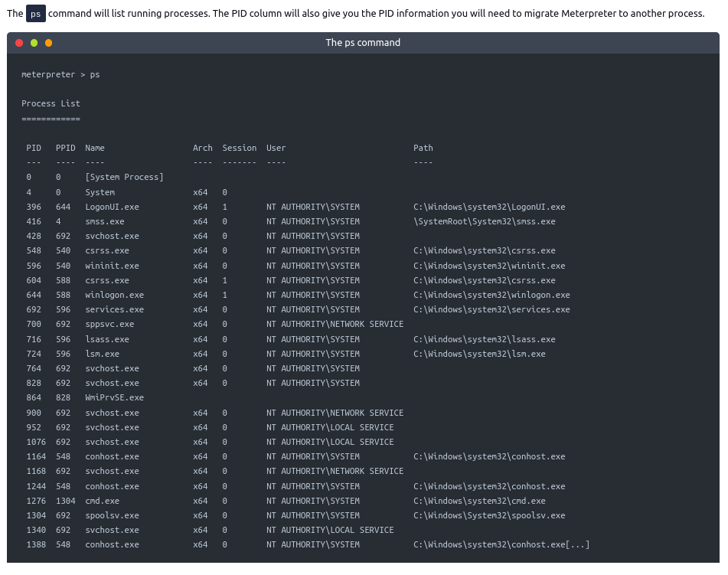The height and width of the screenshot is (575, 728).
Task: Click 'NT AUTHORITY\LOCAL SERVICE' in the PID 1340 row
Action: (330, 530)
